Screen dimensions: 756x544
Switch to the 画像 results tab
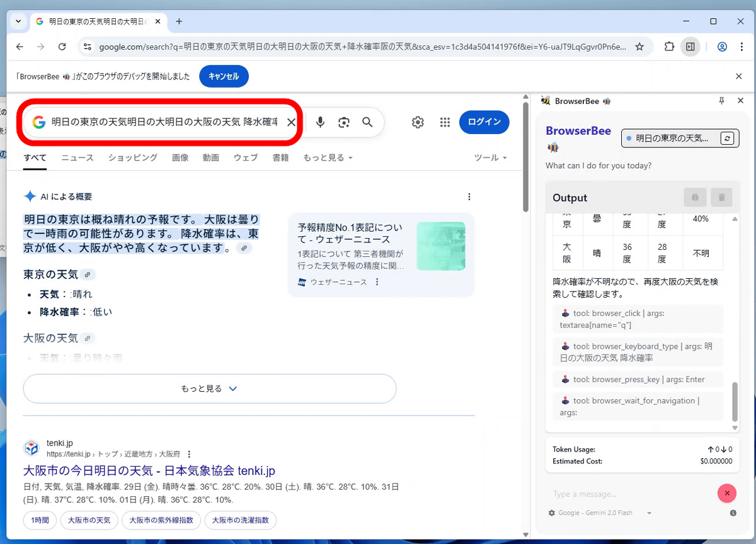coord(180,157)
